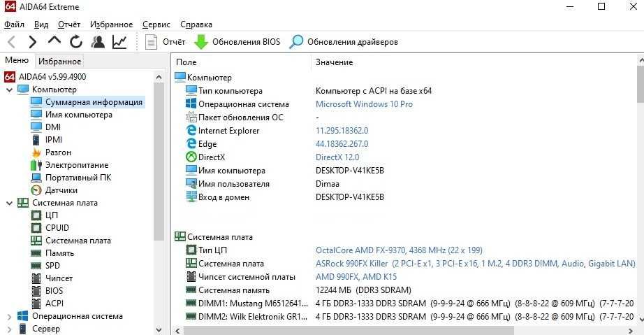Select the IPMI tree item

point(46,140)
